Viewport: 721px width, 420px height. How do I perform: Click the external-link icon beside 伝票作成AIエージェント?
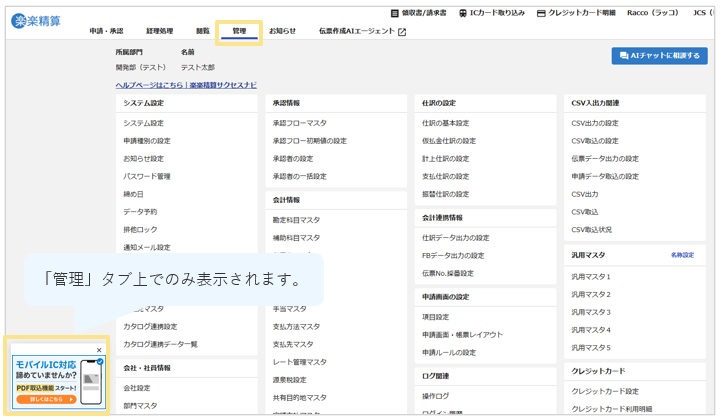[x=402, y=32]
